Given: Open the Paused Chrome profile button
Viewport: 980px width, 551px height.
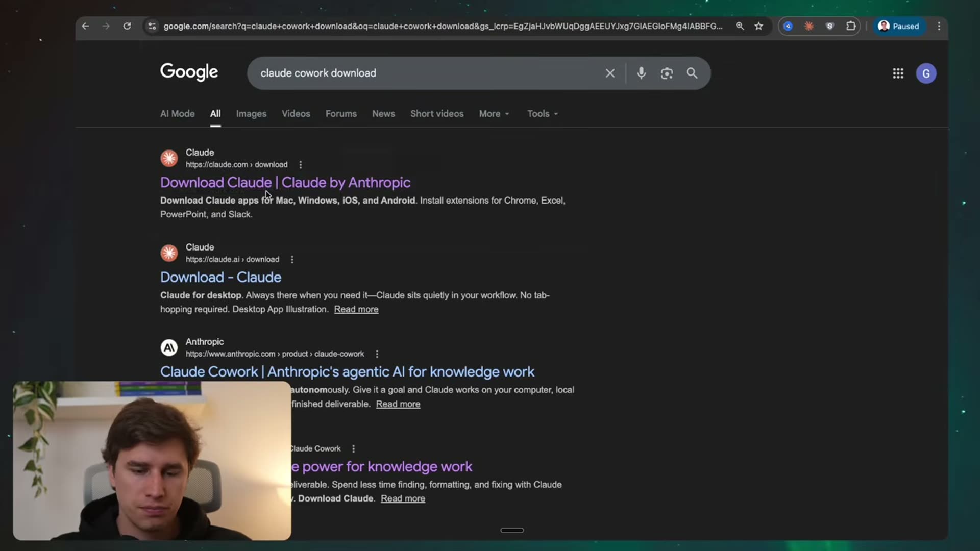Looking at the screenshot, I should point(899,26).
